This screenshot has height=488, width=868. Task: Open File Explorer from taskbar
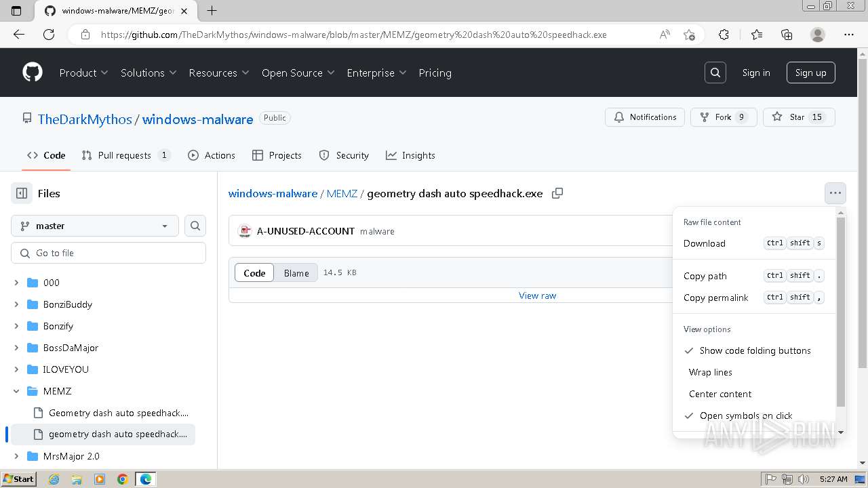click(77, 479)
